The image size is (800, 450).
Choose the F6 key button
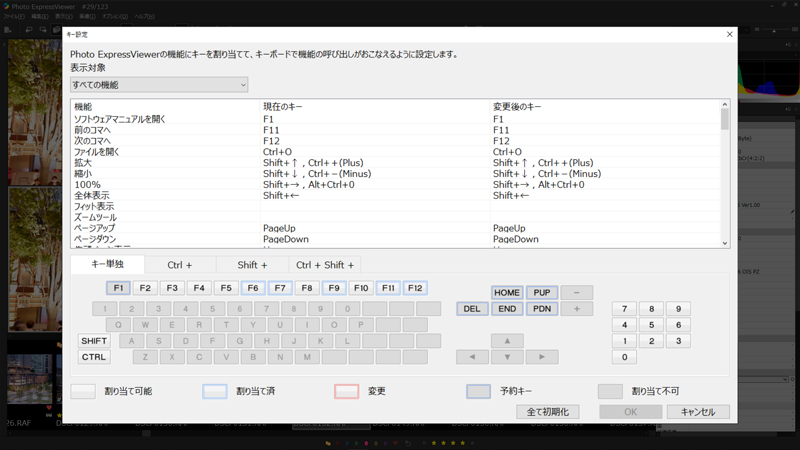tap(253, 288)
